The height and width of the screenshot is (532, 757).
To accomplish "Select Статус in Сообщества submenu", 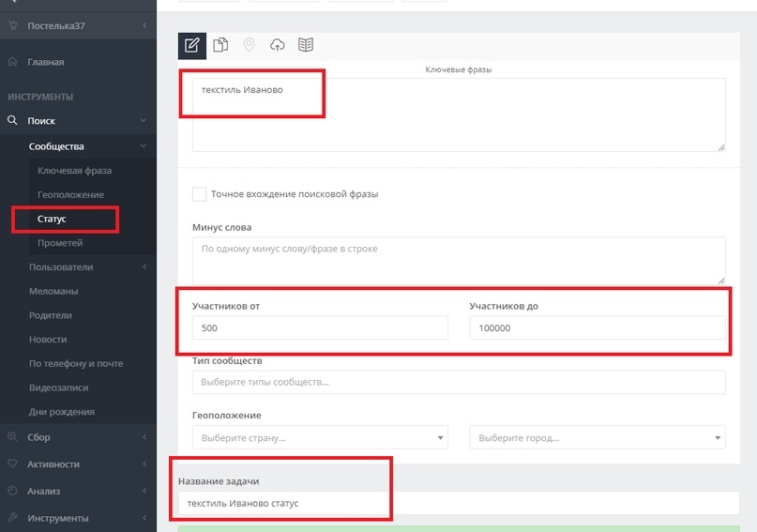I will pyautogui.click(x=52, y=219).
